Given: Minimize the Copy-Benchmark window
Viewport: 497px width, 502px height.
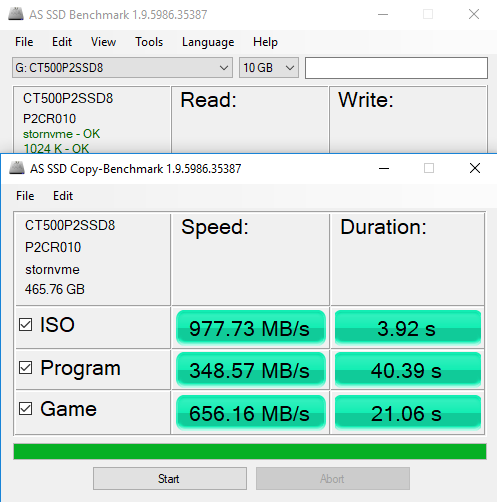Looking at the screenshot, I should (384, 168).
